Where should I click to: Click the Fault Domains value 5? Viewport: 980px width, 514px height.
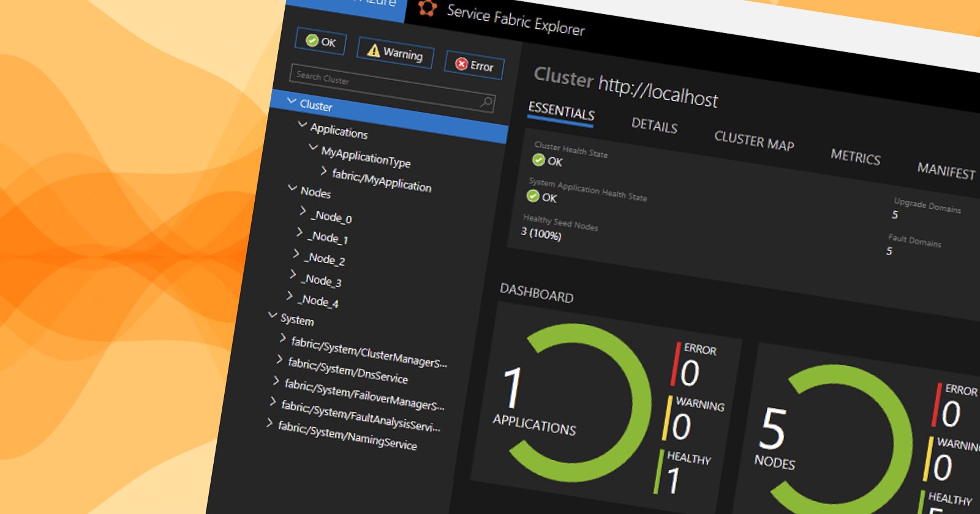click(x=889, y=251)
